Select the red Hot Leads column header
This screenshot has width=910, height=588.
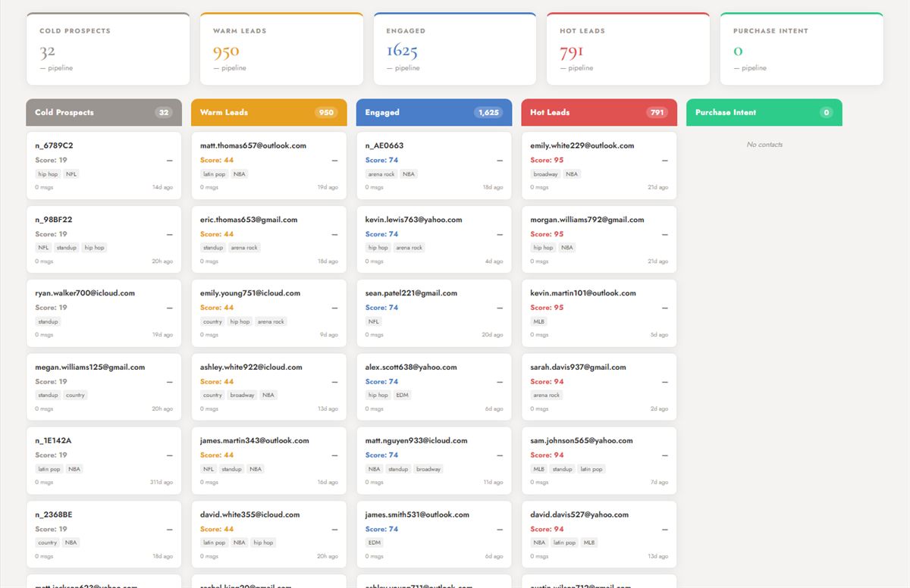pyautogui.click(x=599, y=112)
